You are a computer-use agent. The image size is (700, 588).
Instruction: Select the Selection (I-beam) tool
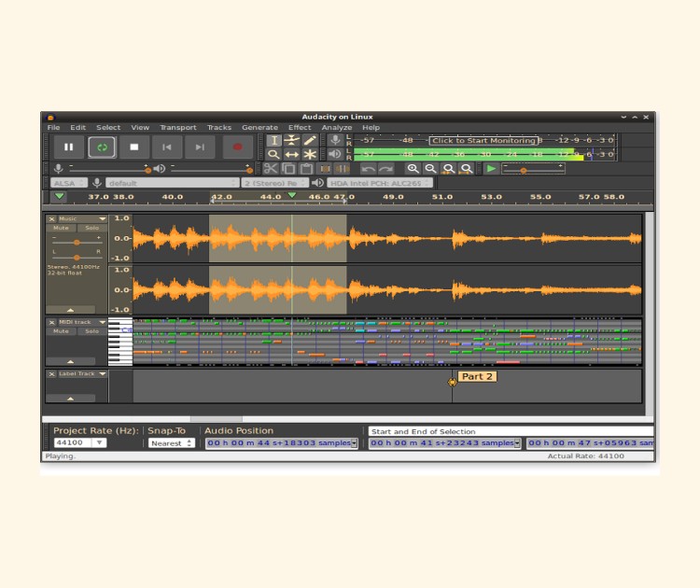tap(273, 140)
